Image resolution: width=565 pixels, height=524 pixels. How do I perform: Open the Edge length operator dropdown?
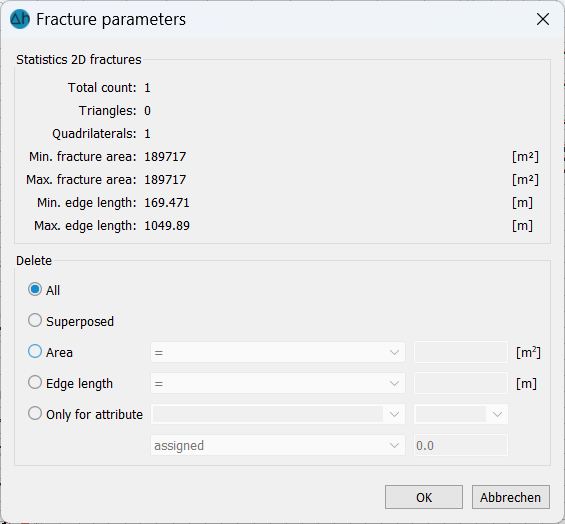(278, 383)
